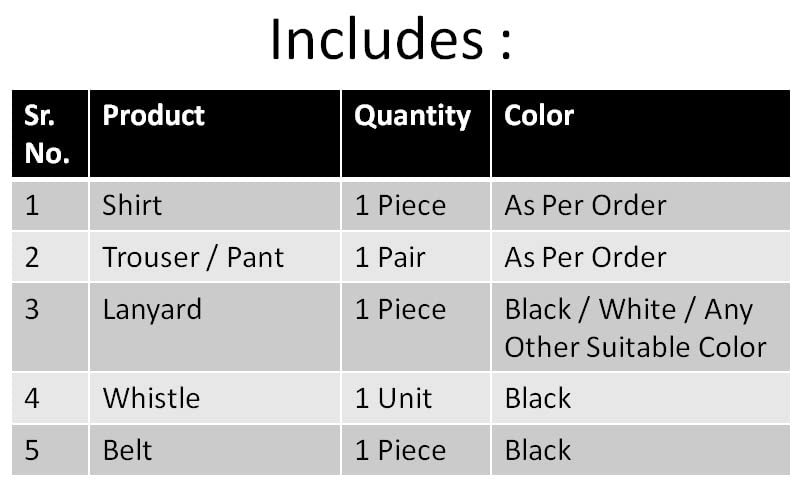Viewport: 805px width, 493px height.
Task: Select serial number 5 in the table
Action: 32,450
